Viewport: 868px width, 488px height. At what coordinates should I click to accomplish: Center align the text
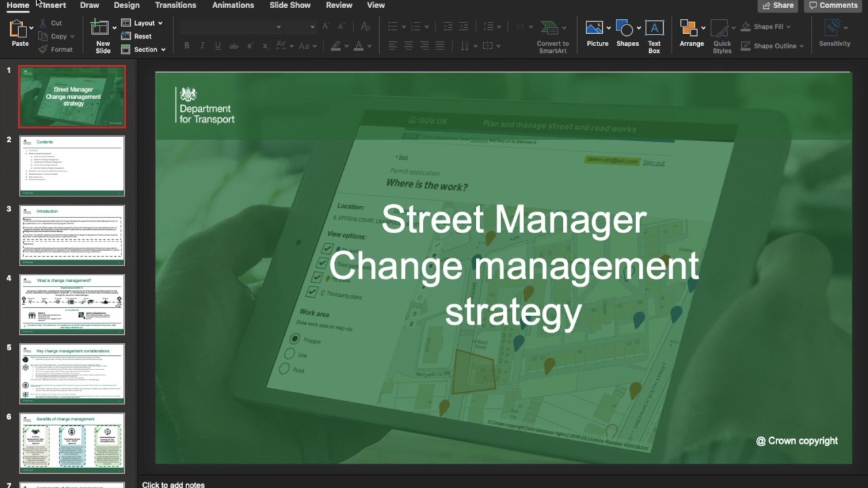pyautogui.click(x=408, y=46)
